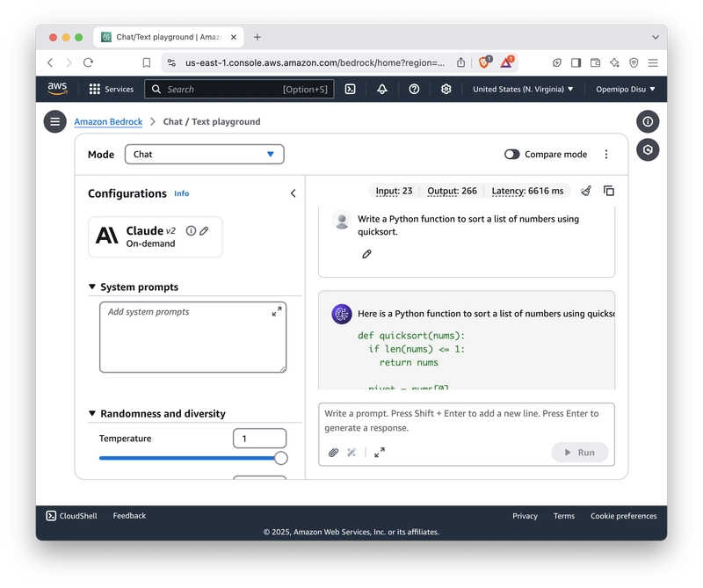The width and height of the screenshot is (703, 588).
Task: Click the copy icon beside latency metrics
Action: click(609, 191)
